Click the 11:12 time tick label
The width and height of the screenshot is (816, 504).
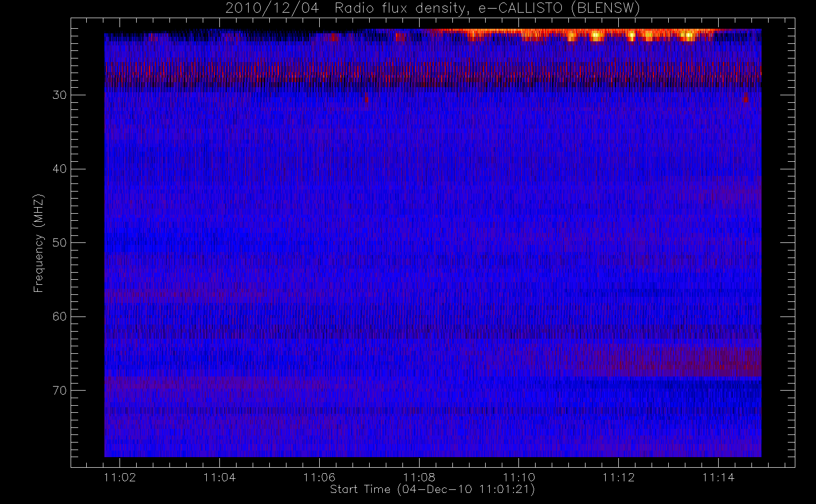point(619,477)
